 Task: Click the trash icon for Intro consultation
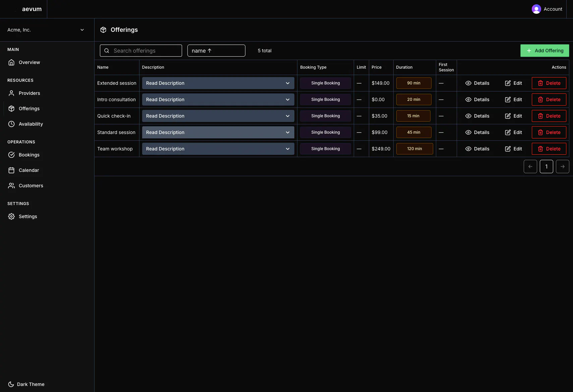(x=540, y=100)
